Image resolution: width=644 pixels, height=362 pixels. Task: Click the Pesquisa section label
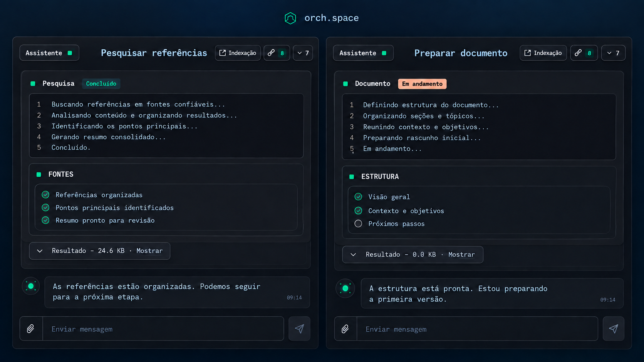click(x=58, y=83)
